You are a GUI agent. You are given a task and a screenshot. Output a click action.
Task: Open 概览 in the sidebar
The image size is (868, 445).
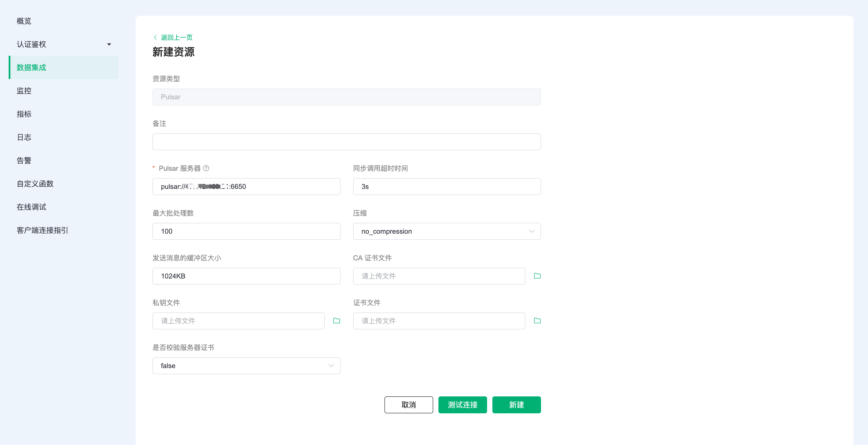(24, 21)
